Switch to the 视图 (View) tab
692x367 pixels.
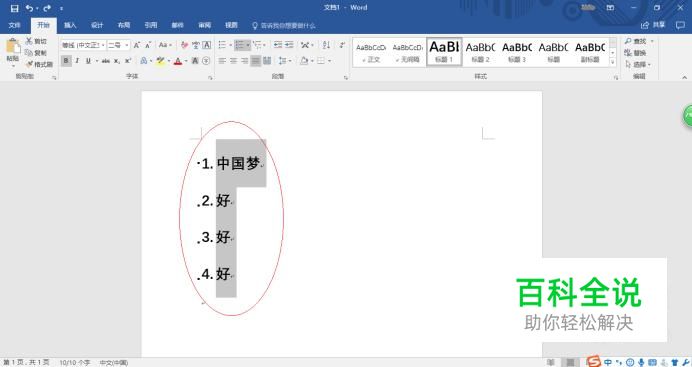click(231, 25)
